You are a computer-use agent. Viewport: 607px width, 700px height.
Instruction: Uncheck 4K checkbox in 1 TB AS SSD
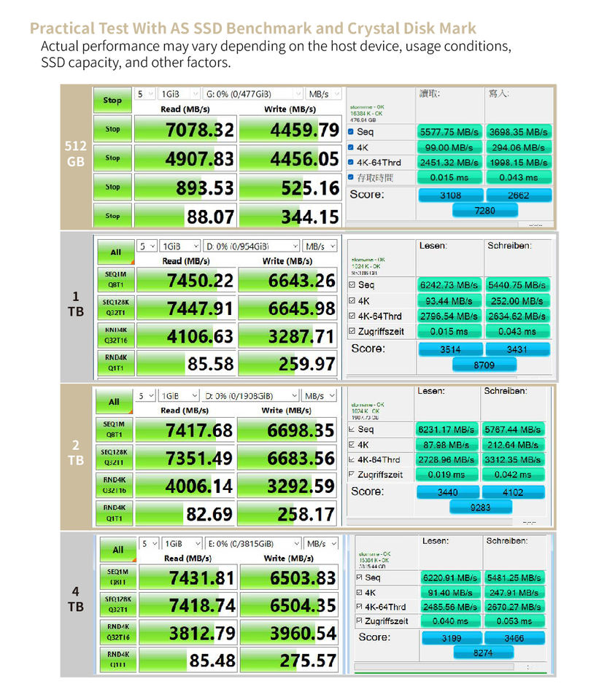[x=352, y=300]
